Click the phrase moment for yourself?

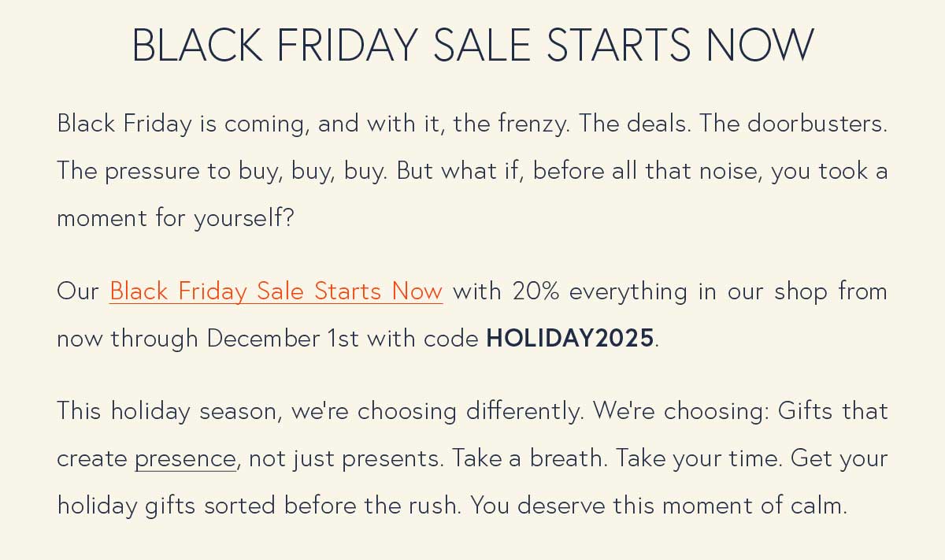click(175, 218)
